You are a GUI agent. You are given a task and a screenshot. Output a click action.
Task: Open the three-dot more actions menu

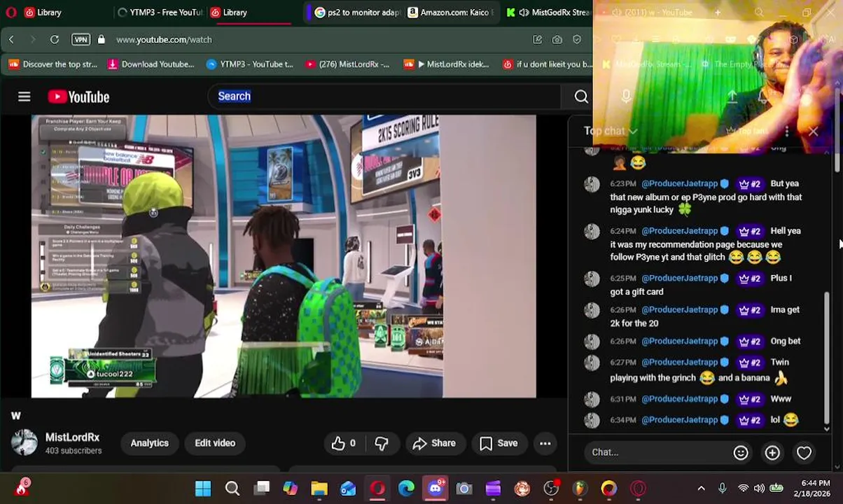545,443
